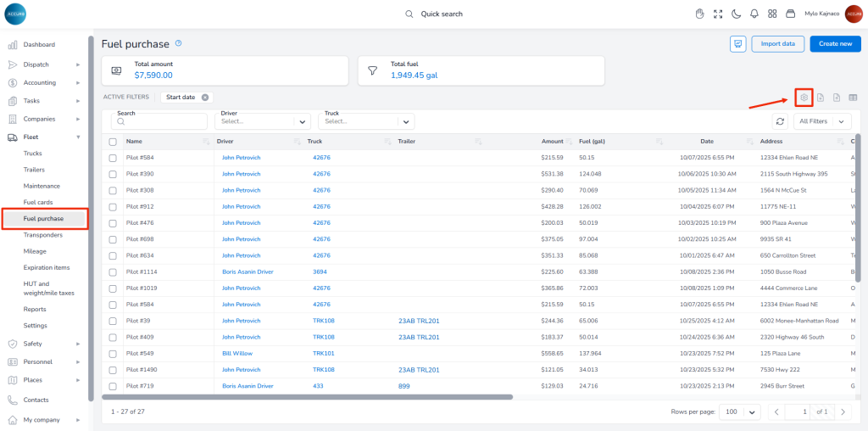Enter fullscreen mode via the expand icon
This screenshot has height=431, width=868.
[718, 14]
